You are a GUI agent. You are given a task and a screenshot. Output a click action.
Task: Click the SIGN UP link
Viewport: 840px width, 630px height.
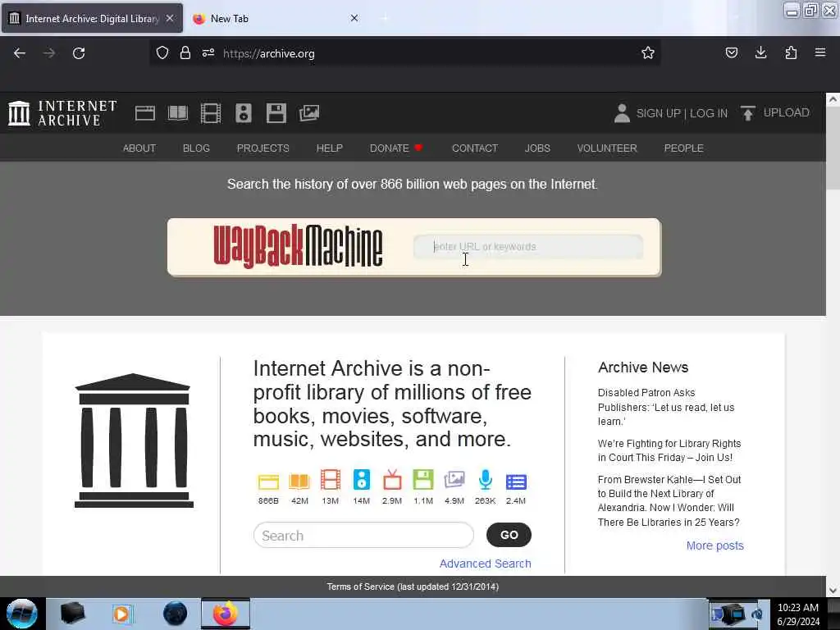point(658,113)
